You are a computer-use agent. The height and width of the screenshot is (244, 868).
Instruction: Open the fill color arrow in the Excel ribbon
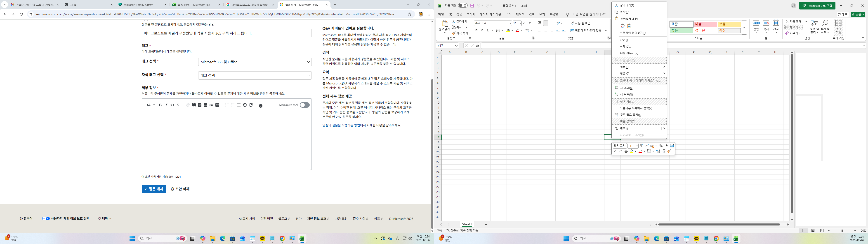pyautogui.click(x=512, y=31)
